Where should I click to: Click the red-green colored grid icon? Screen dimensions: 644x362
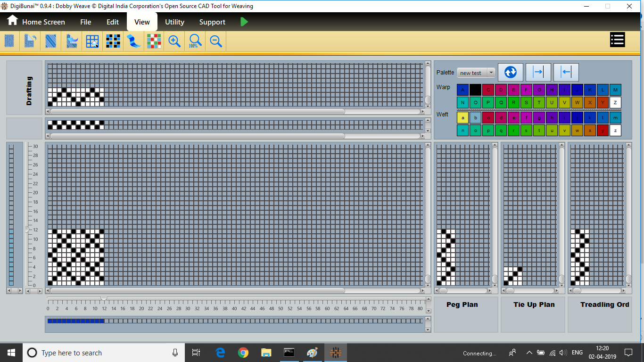tap(154, 41)
